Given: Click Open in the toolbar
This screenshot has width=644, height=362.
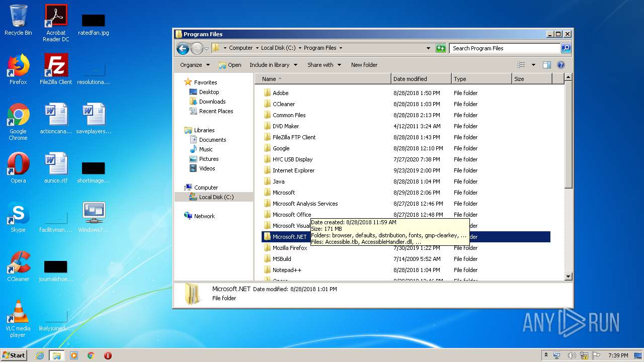Looking at the screenshot, I should 230,65.
